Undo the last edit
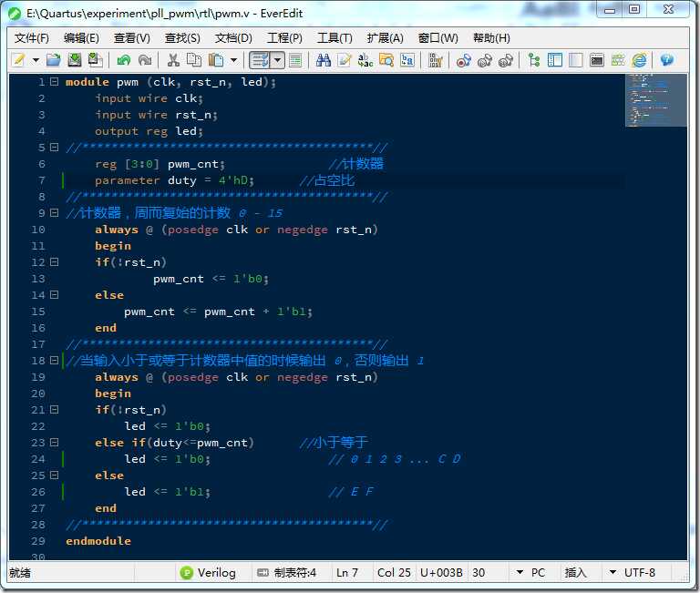Viewport: 700px width, 593px height. [124, 60]
